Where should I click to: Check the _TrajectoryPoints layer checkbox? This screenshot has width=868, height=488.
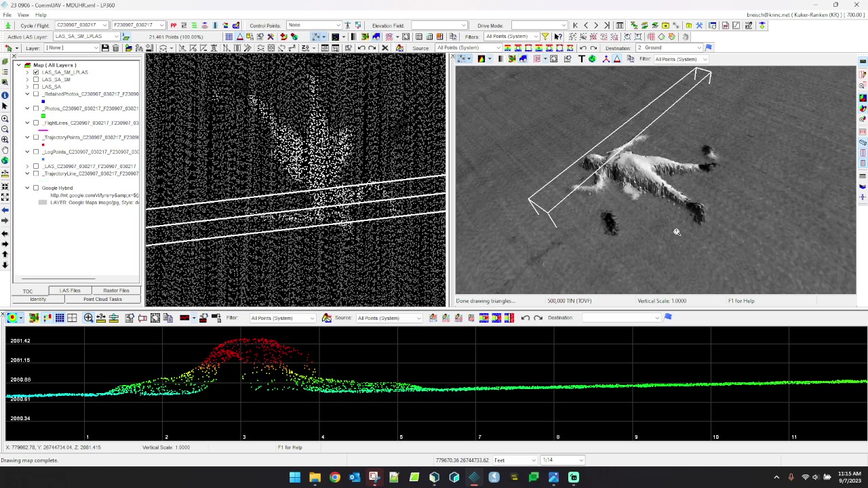pyautogui.click(x=36, y=138)
